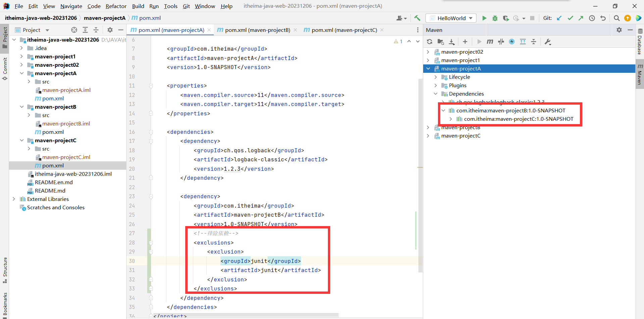Start debugging with the green bug icon
The height and width of the screenshot is (319, 644).
(x=495, y=18)
